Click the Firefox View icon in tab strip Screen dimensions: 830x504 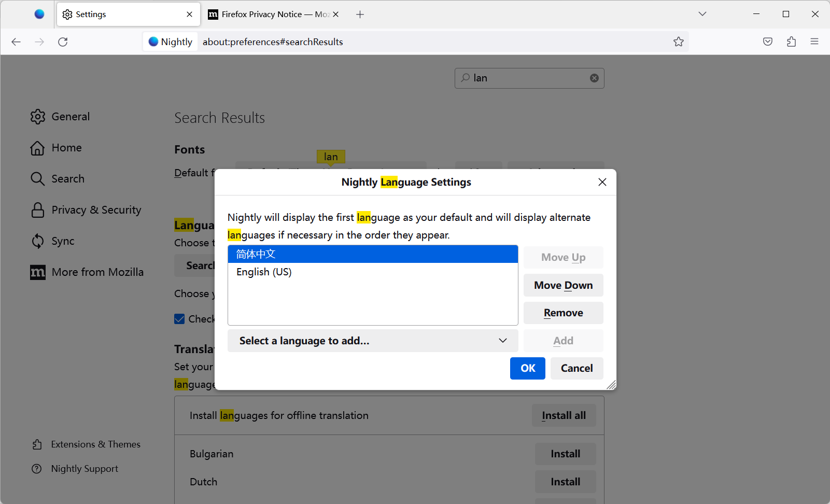pyautogui.click(x=39, y=14)
